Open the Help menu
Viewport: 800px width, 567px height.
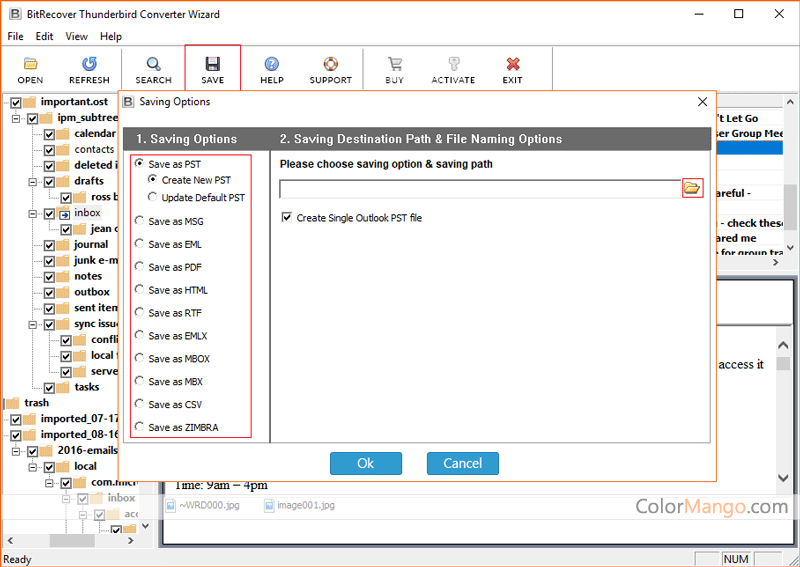[111, 36]
